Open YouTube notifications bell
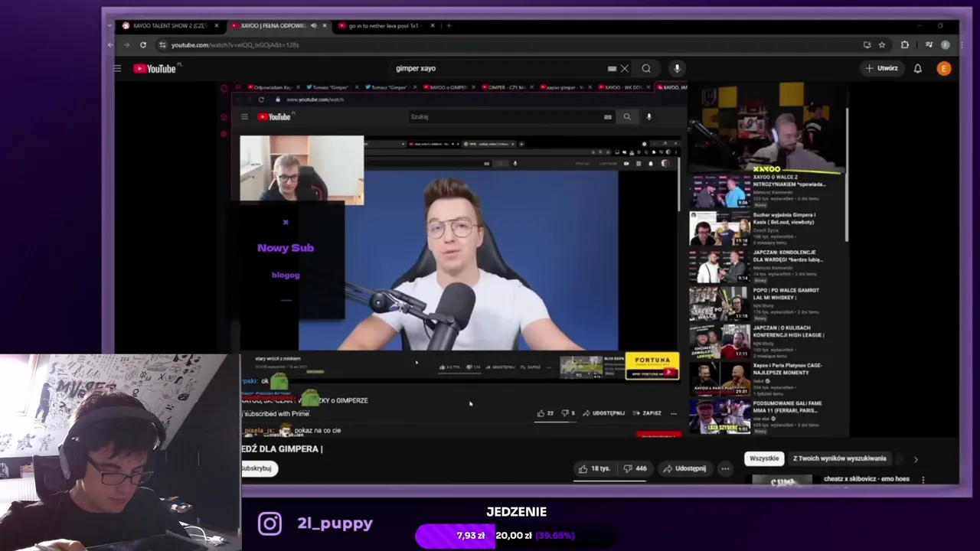Screen dimensions: 980x551 tap(917, 68)
